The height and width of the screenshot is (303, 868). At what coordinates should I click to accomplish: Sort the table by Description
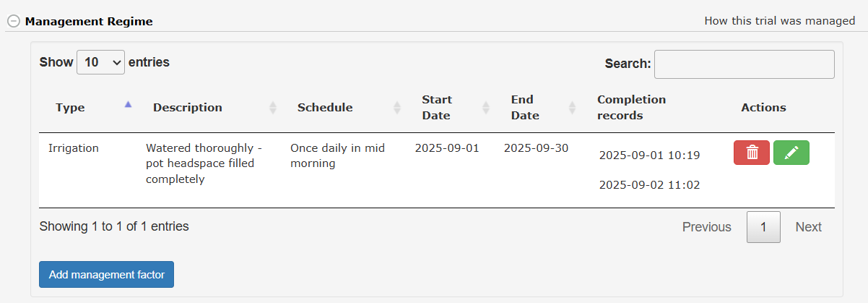point(188,108)
